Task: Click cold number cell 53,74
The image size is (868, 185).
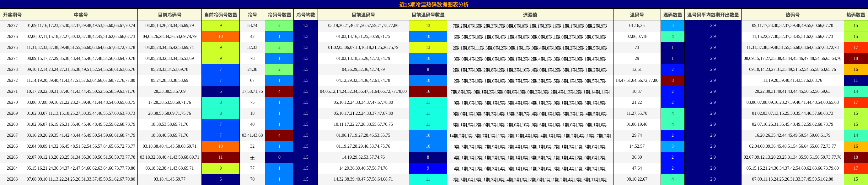Action: click(252, 26)
